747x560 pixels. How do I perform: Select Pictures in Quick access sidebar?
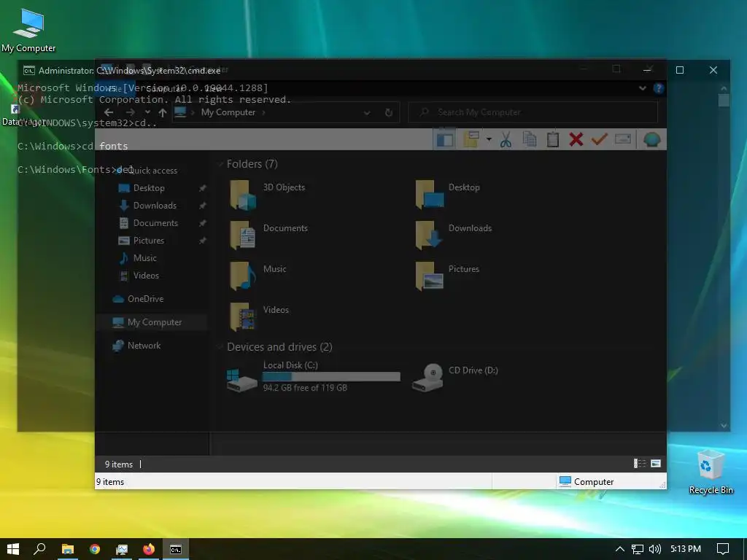click(x=148, y=241)
